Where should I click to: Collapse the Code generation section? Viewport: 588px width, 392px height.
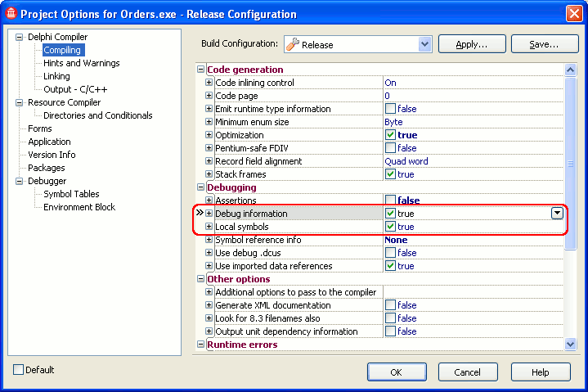pyautogui.click(x=201, y=70)
